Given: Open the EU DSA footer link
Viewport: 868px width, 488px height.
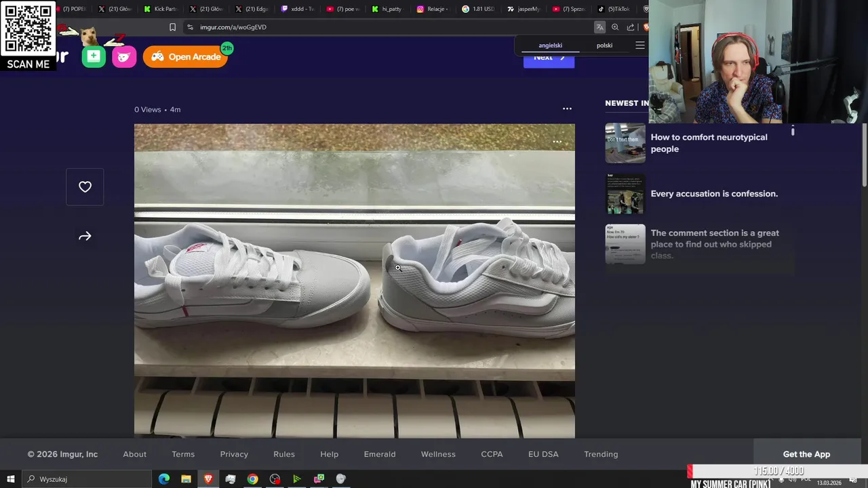Looking at the screenshot, I should (x=543, y=454).
